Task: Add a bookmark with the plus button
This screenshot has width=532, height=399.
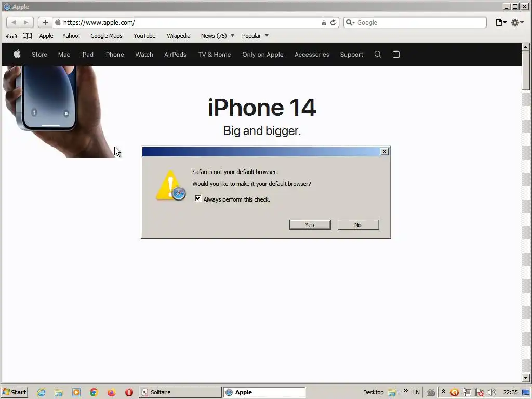Action: click(x=45, y=22)
